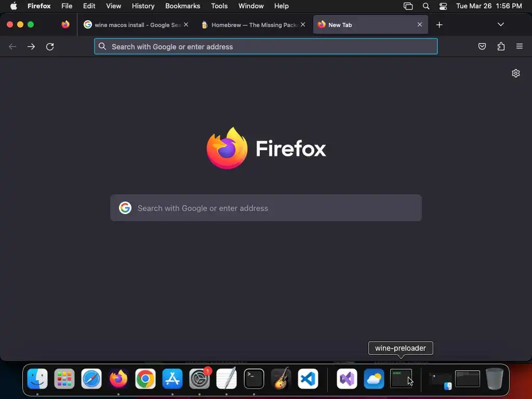The height and width of the screenshot is (399, 532).
Task: Personalize new tab with gear icon
Action: 516,73
